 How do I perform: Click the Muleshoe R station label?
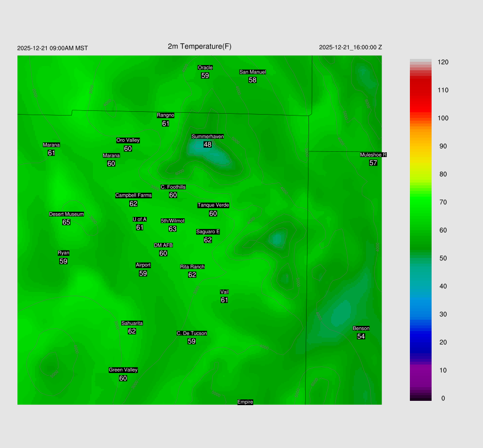pyautogui.click(x=373, y=155)
